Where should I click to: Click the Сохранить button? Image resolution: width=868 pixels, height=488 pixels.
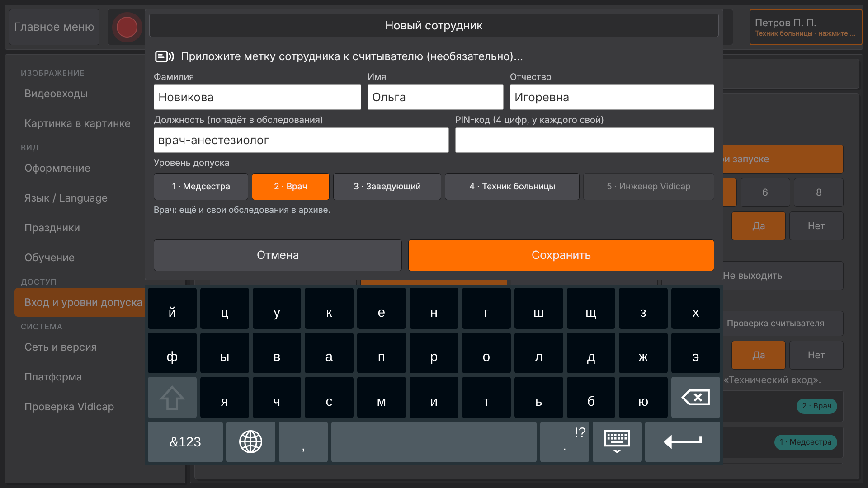click(561, 255)
